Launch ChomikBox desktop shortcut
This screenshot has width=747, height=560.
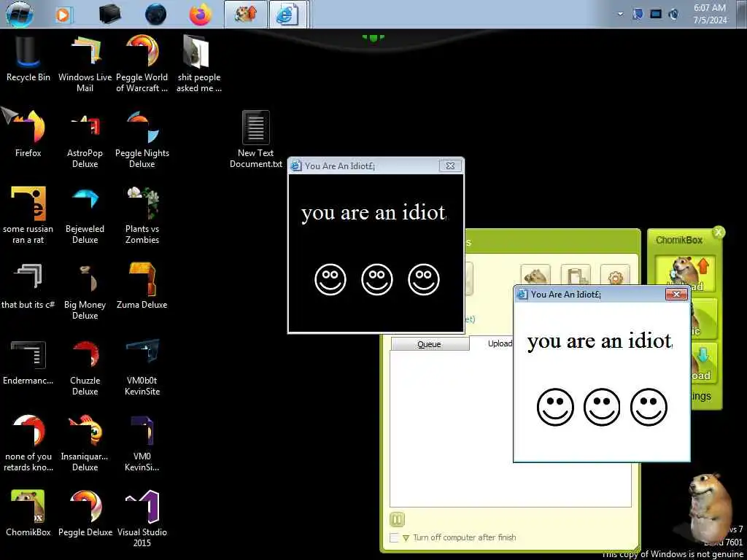[x=28, y=513]
